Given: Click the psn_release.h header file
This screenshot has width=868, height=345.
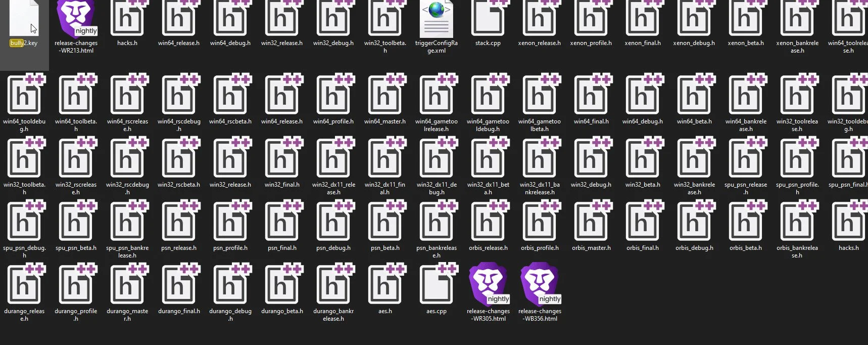Looking at the screenshot, I should pyautogui.click(x=179, y=223).
